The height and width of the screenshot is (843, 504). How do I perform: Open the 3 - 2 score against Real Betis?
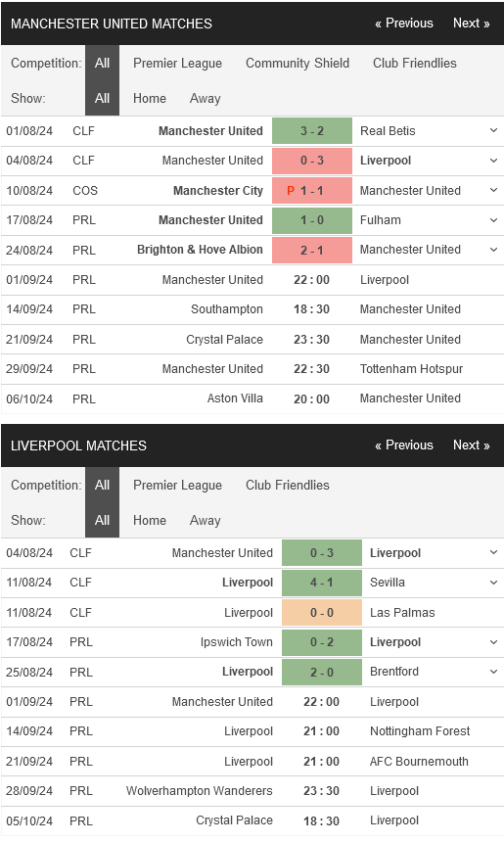[312, 130]
